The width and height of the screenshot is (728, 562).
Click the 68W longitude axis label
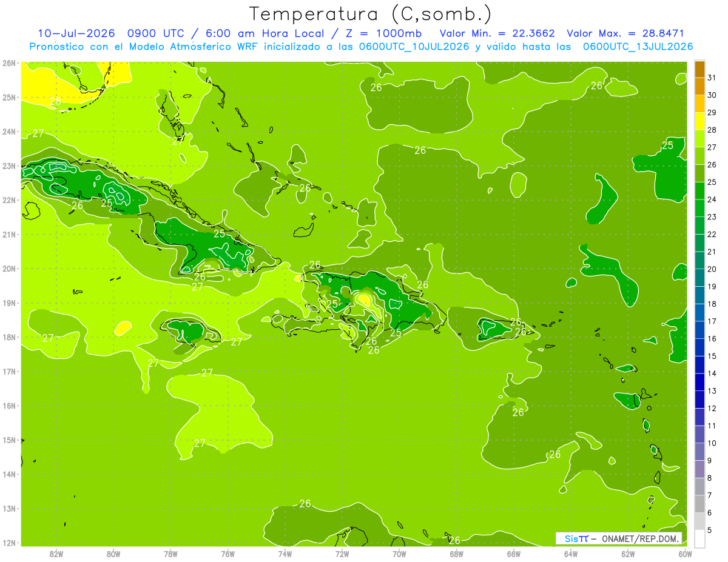click(456, 554)
